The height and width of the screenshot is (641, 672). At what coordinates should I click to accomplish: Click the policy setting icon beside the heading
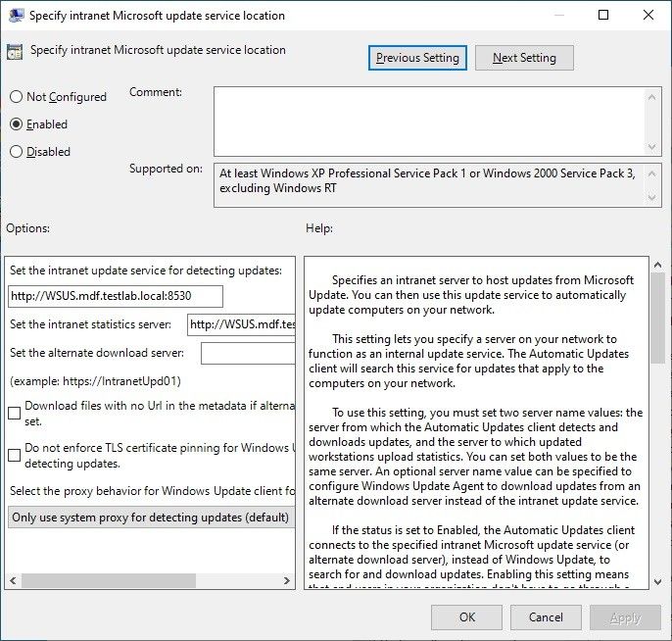15,51
